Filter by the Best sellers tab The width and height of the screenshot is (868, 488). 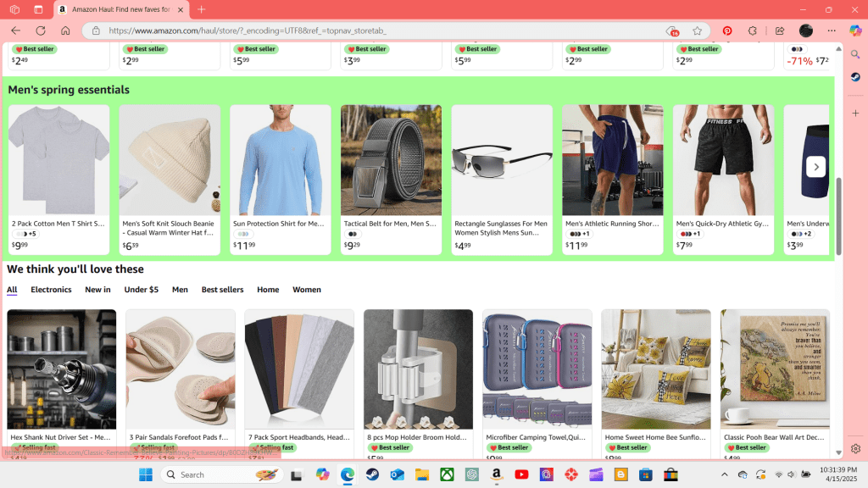222,290
